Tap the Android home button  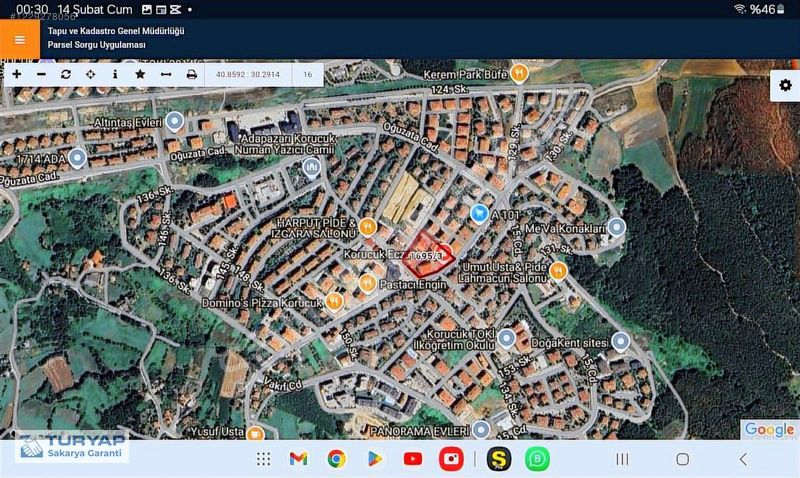[683, 459]
